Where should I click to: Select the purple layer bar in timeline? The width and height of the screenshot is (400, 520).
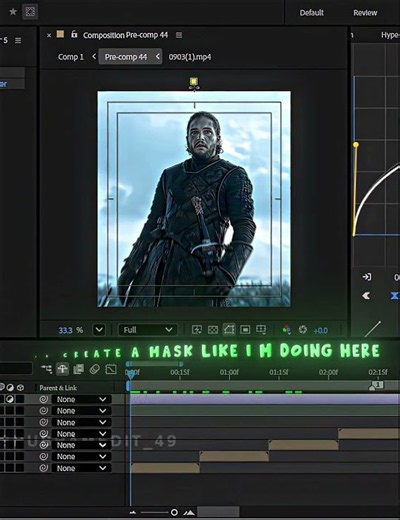tap(265, 399)
